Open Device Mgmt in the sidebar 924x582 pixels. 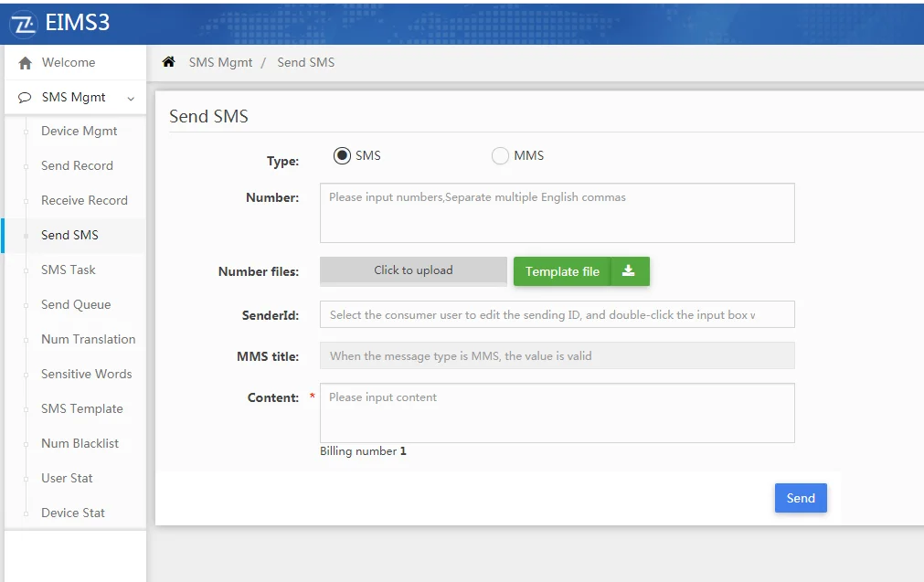[80, 131]
